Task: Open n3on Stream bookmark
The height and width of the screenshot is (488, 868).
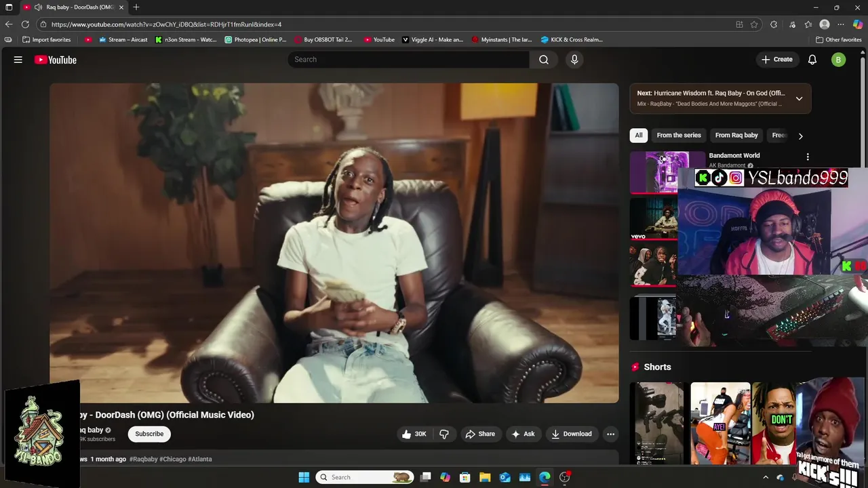Action: click(x=186, y=39)
